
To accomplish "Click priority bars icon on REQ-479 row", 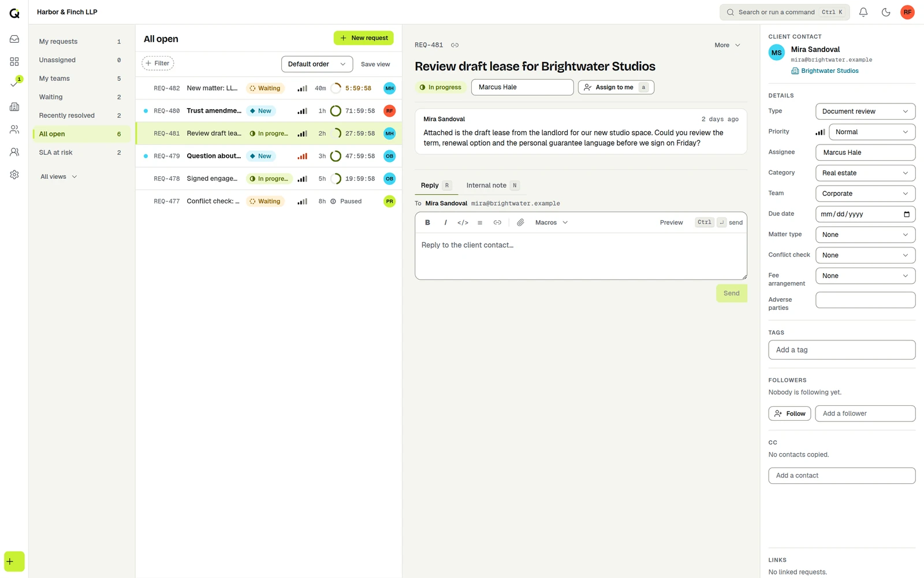I will coord(302,156).
